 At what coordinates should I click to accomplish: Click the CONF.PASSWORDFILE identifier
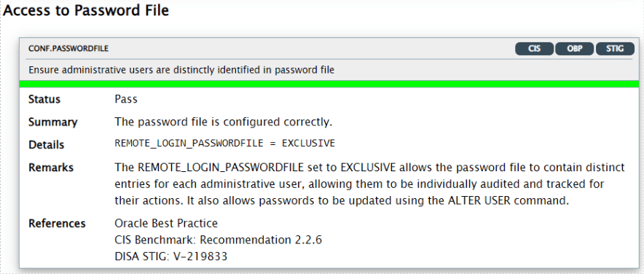(x=68, y=49)
